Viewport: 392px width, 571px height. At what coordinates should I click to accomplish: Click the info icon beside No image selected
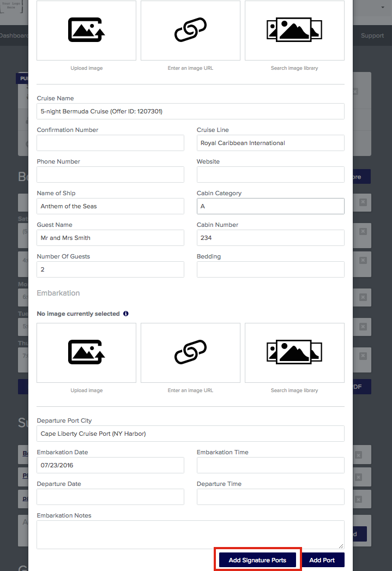click(126, 314)
